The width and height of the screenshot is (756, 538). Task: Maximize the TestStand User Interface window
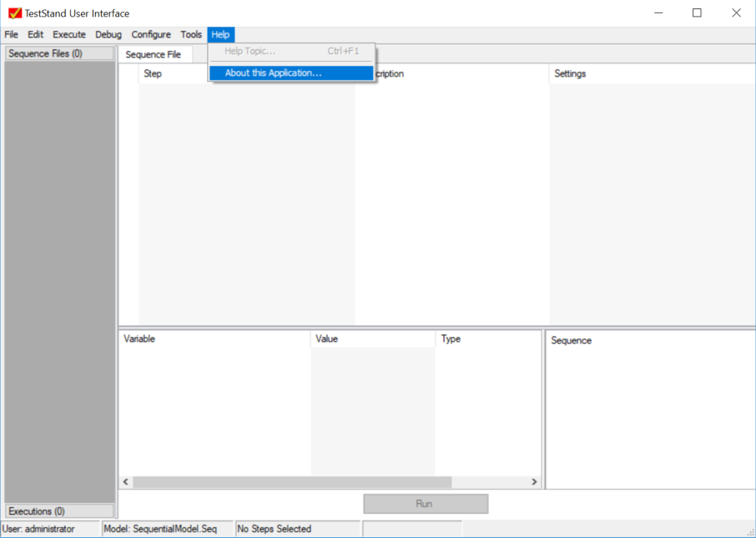tap(697, 13)
